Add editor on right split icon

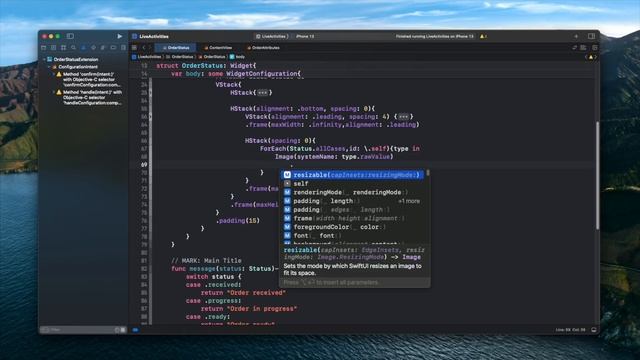(x=595, y=48)
